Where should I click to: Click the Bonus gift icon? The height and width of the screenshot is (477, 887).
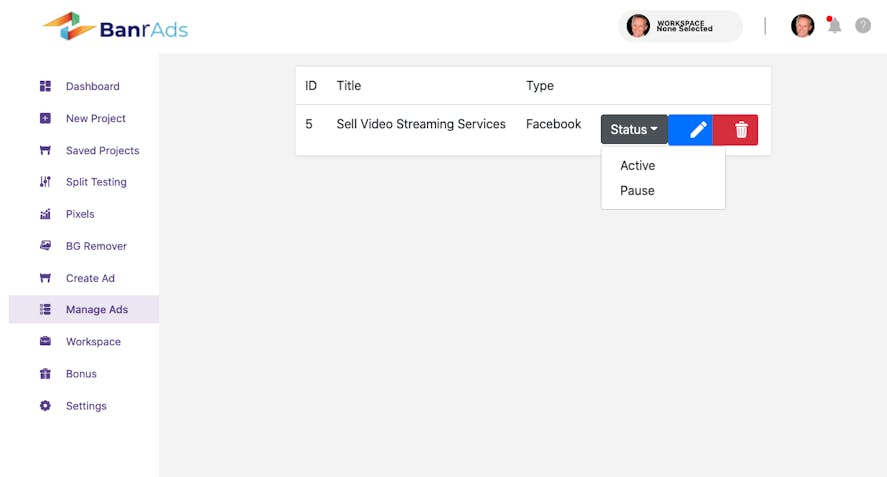45,374
